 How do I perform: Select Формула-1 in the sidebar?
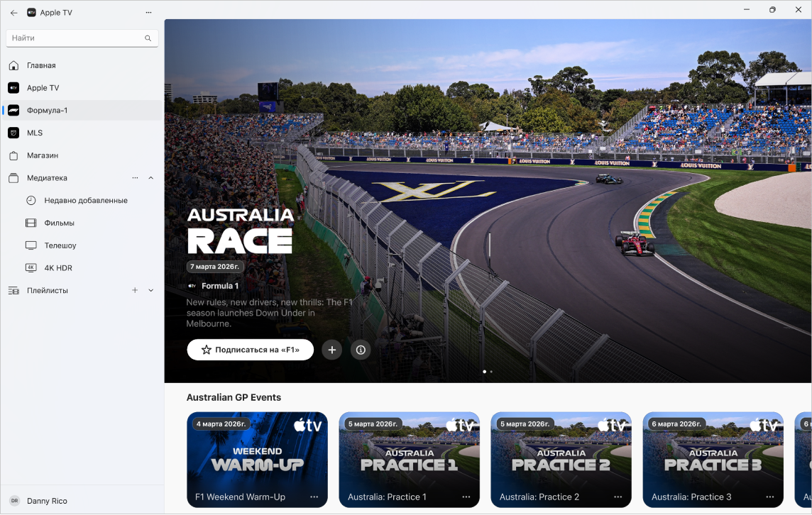(x=82, y=110)
